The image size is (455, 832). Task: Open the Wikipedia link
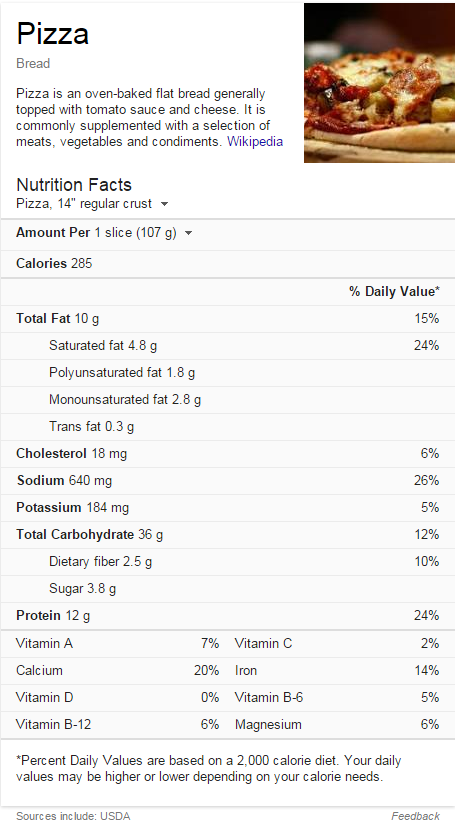[255, 142]
